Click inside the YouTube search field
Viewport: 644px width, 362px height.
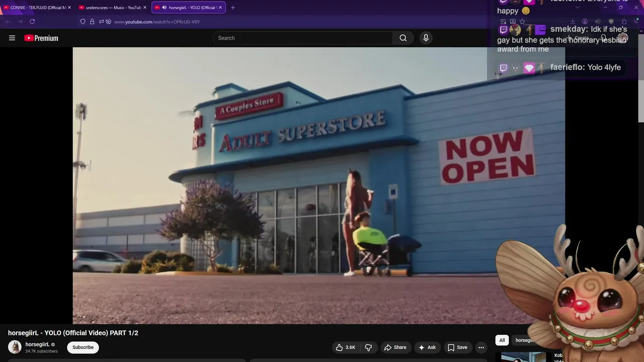303,38
